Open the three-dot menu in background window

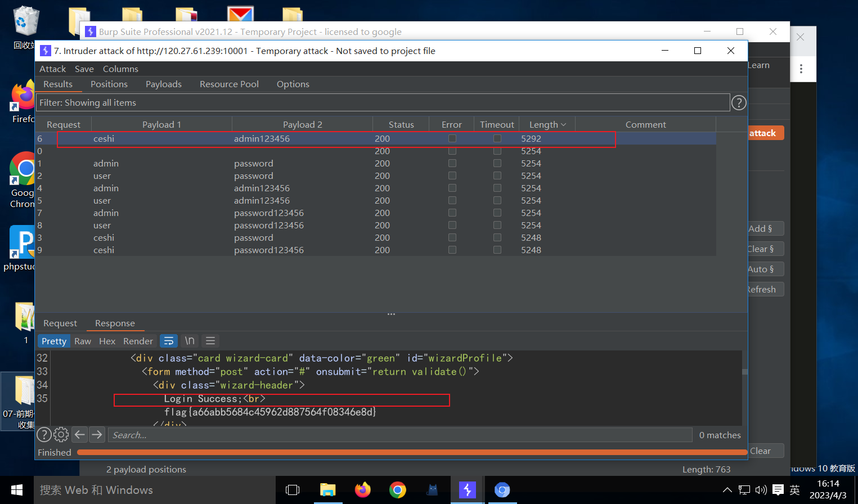[801, 69]
